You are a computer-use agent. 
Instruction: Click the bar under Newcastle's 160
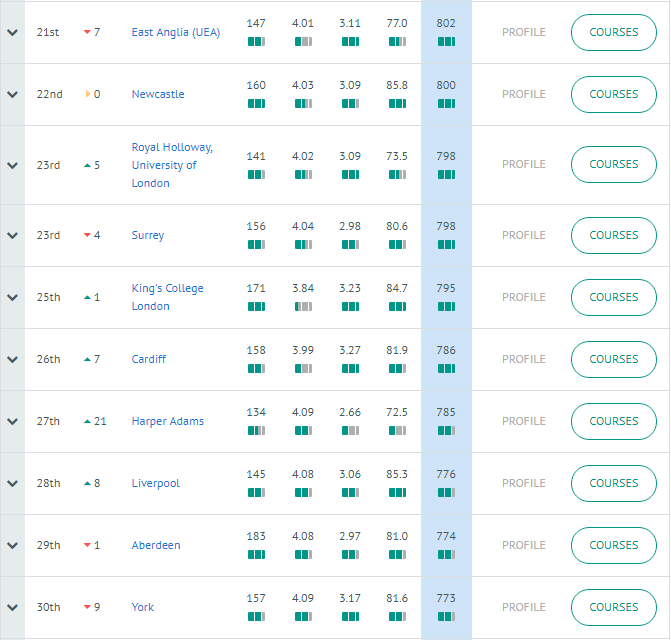[256, 104]
